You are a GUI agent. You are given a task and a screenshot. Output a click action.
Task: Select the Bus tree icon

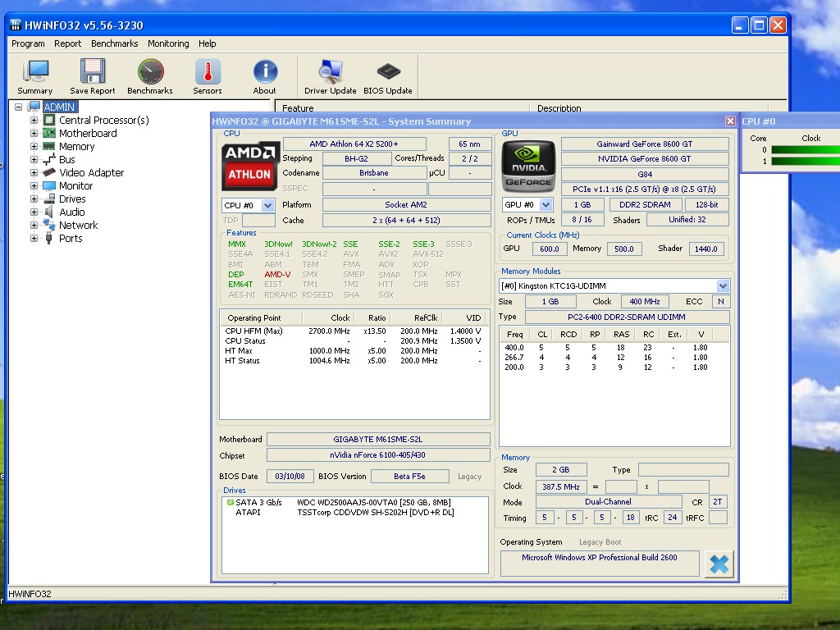[x=49, y=159]
